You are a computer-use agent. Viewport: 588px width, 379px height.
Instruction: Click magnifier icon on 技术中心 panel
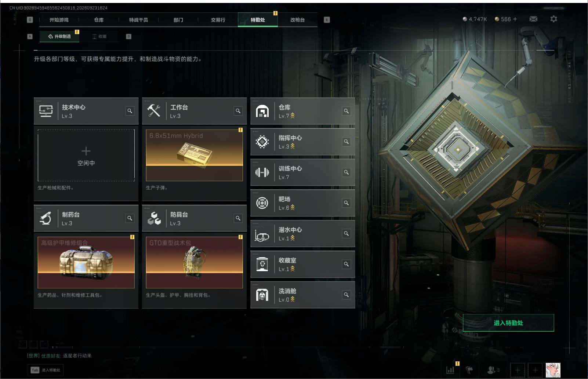point(130,111)
